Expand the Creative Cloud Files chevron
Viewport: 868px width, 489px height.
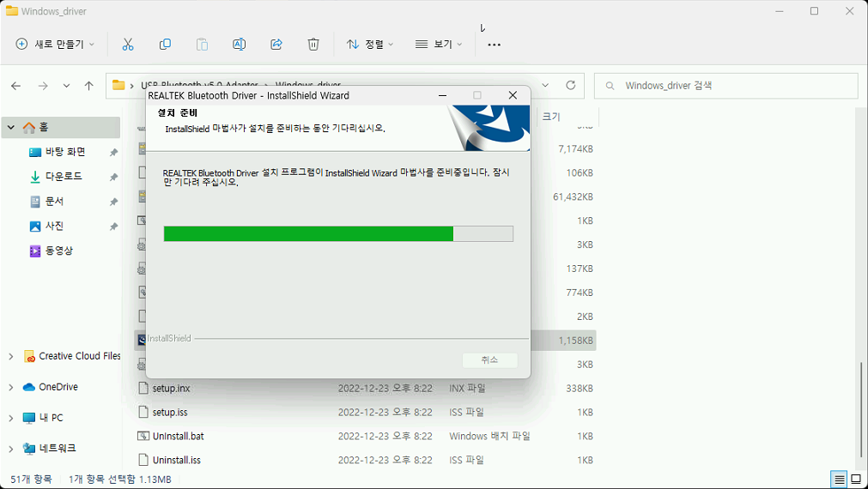pos(11,356)
